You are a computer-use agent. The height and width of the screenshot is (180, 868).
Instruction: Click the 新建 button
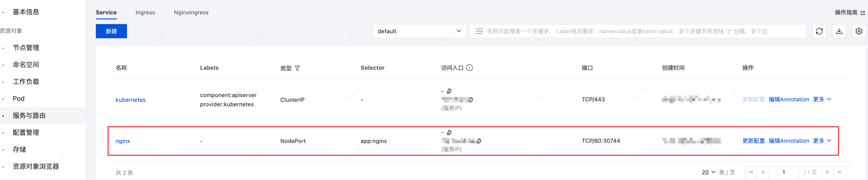[111, 31]
